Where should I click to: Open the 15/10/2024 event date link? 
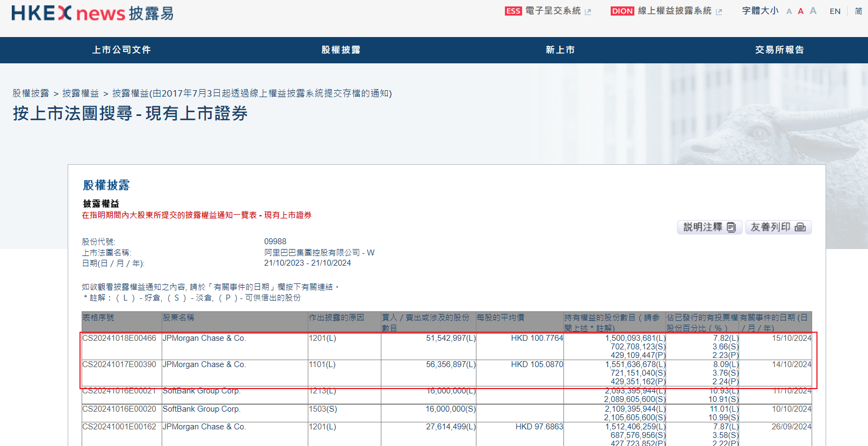coord(791,338)
